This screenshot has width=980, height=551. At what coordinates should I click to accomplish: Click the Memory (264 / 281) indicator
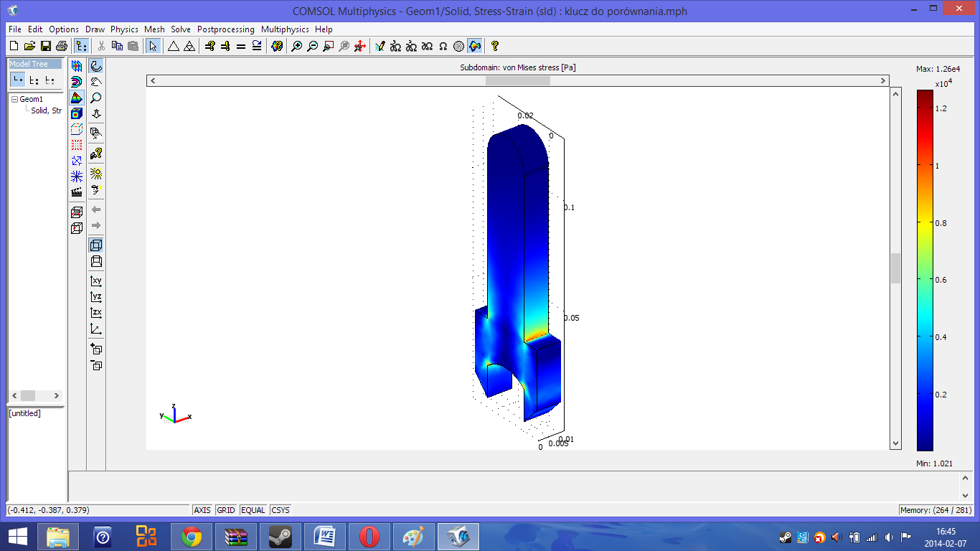pyautogui.click(x=936, y=510)
